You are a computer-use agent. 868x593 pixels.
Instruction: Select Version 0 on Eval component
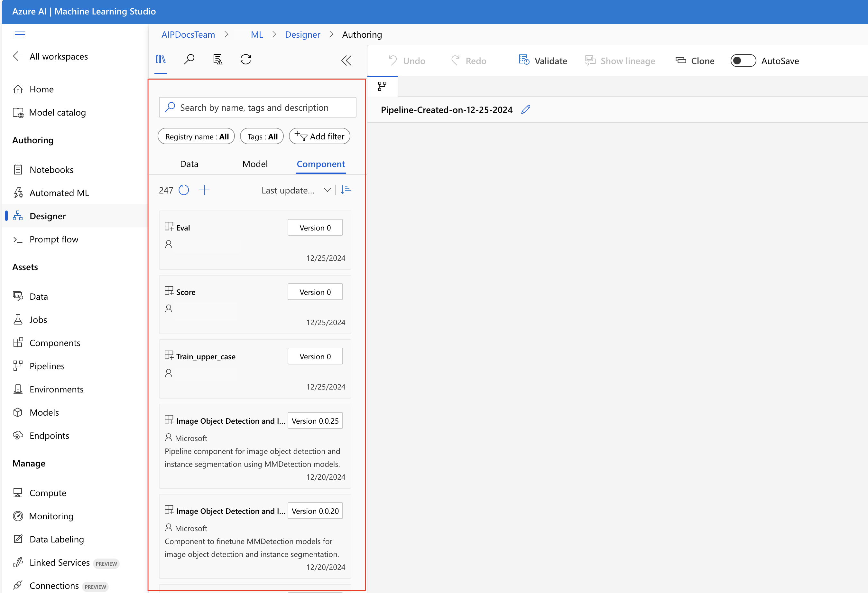(315, 228)
